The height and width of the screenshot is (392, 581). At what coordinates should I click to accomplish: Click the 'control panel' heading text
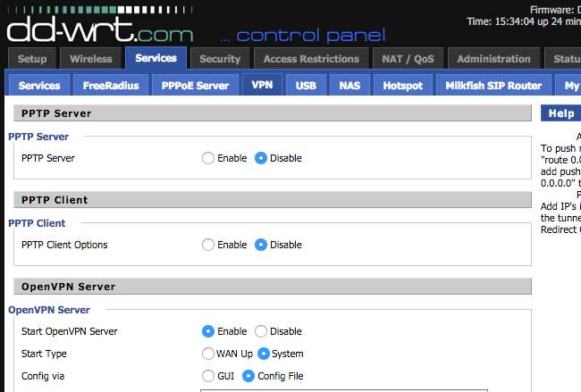point(310,36)
